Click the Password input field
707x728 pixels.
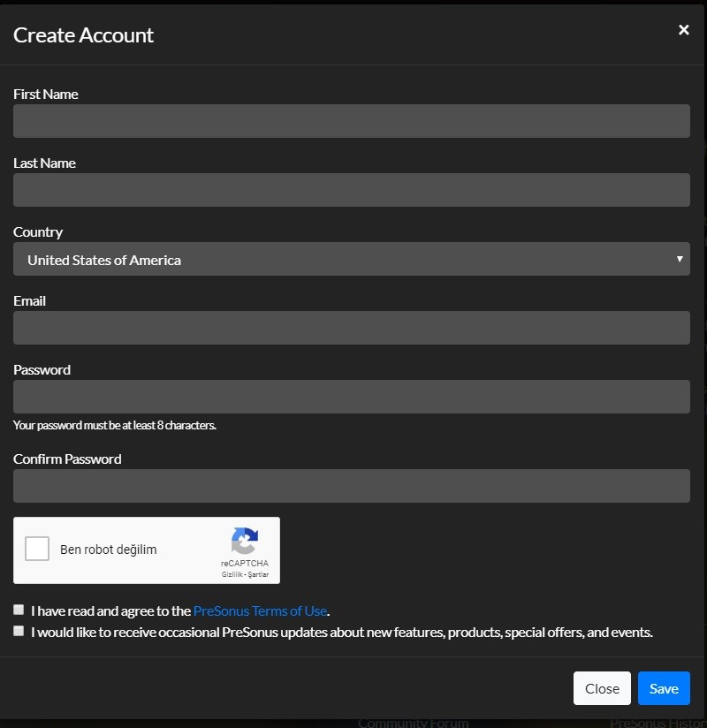(x=351, y=397)
